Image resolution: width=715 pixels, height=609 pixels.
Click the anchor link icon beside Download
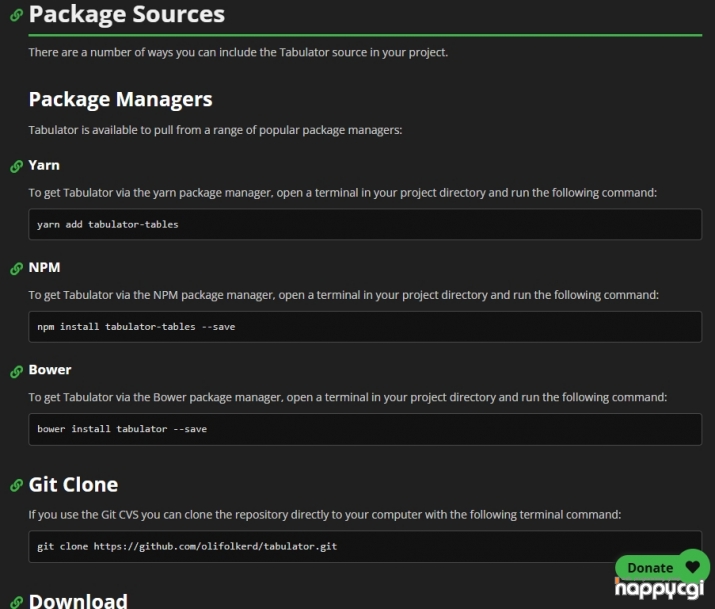pyautogui.click(x=16, y=601)
